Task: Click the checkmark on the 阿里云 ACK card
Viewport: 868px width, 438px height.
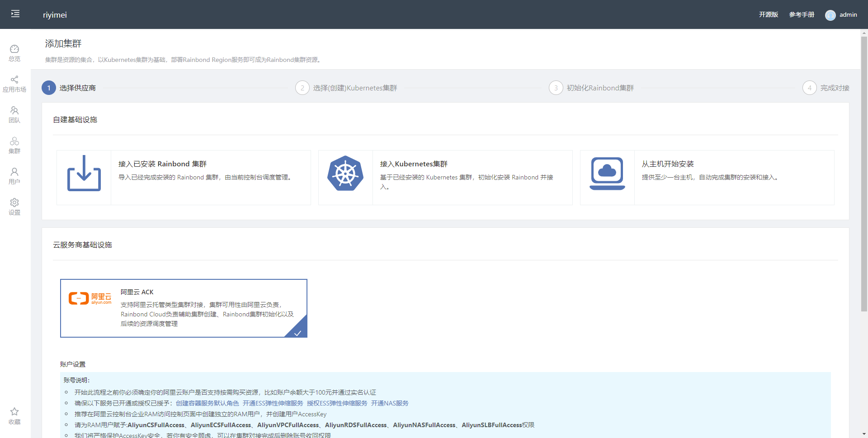Action: (x=297, y=333)
